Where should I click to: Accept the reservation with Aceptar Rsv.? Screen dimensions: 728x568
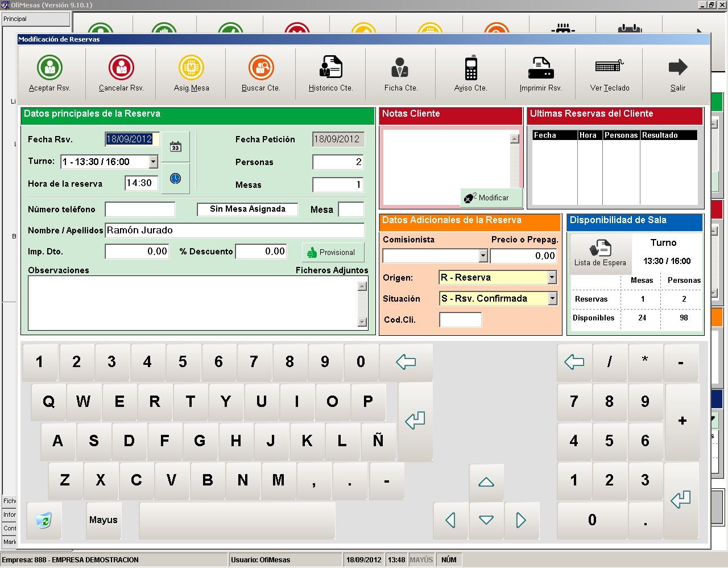50,73
